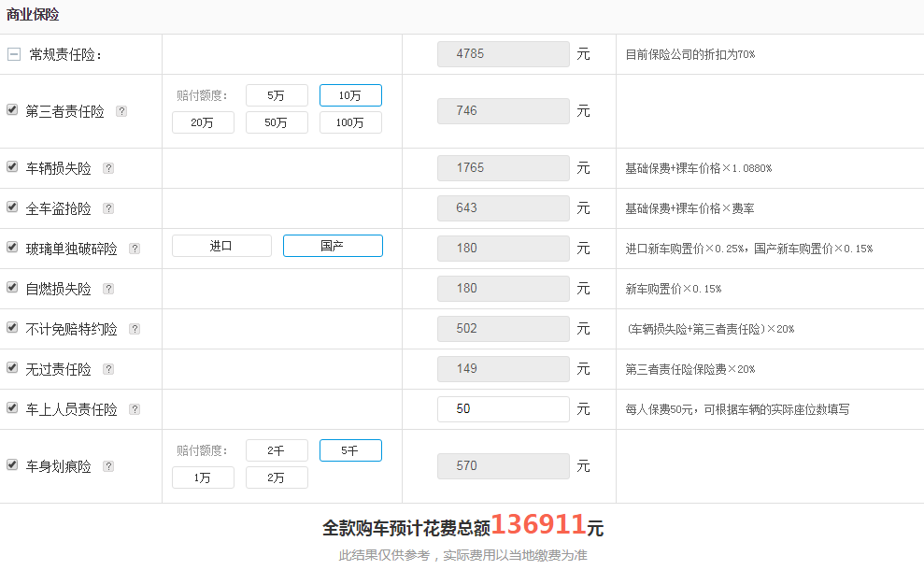Click the 玻璃单独破碎险 premium field 180
The height and width of the screenshot is (570, 924).
point(504,249)
